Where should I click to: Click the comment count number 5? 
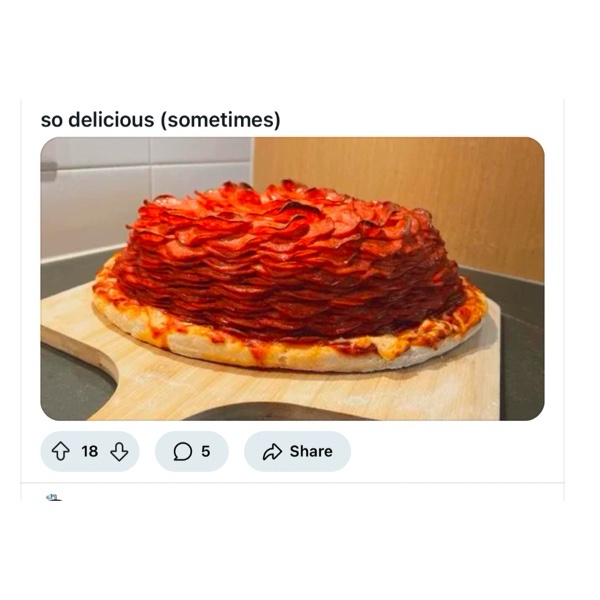[205, 452]
